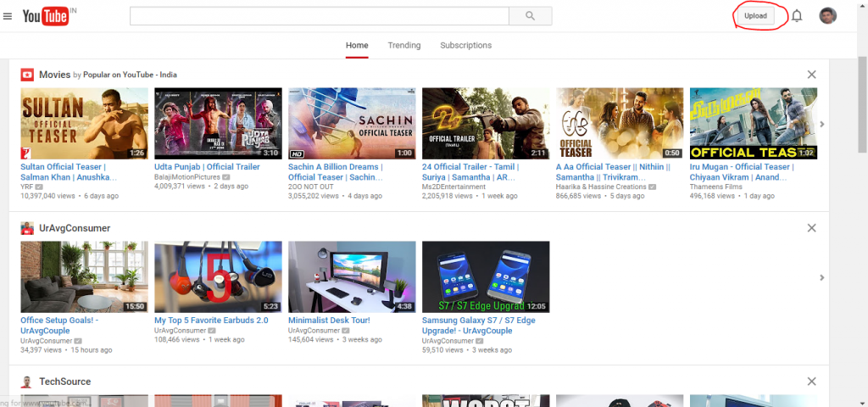
Task: Open the BalajiMotionPictures channel link
Action: (x=187, y=176)
